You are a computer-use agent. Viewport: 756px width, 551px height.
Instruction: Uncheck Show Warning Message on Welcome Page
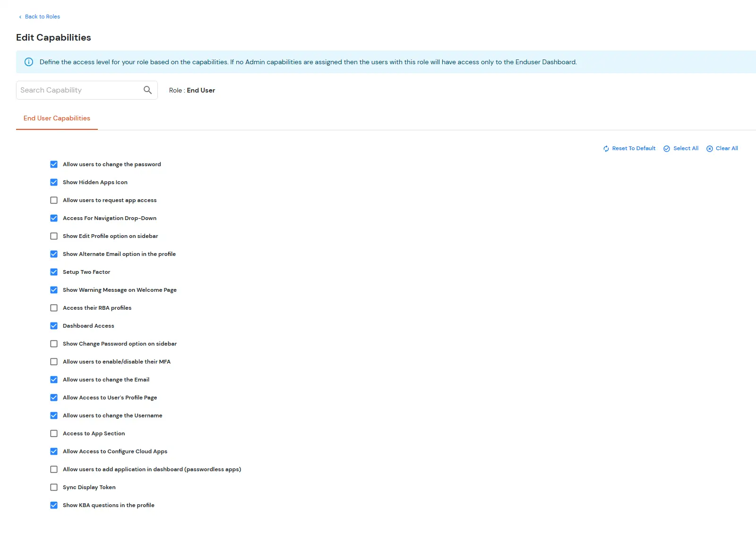point(54,290)
